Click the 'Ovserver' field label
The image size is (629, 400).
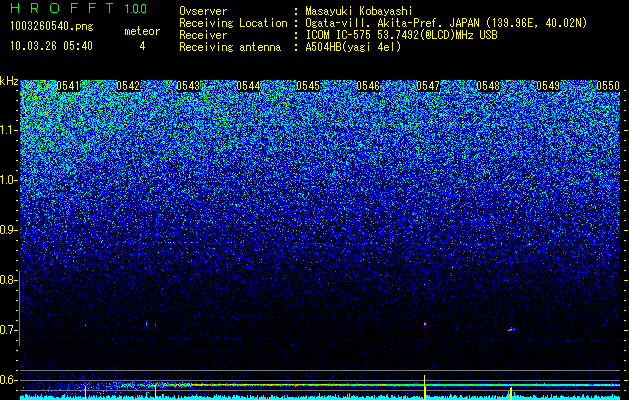point(203,11)
